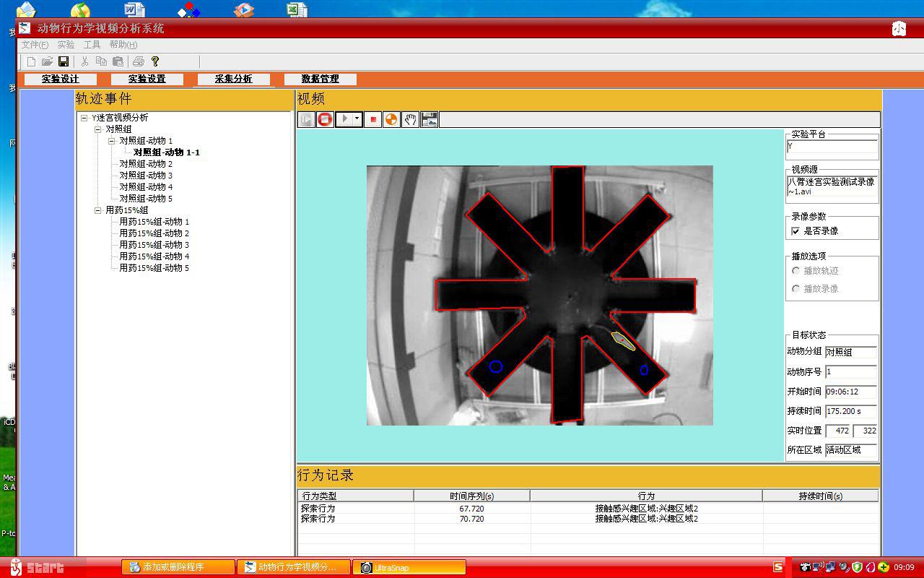Click the Copy toolbar icon
Image resolution: width=924 pixels, height=578 pixels.
[x=101, y=62]
